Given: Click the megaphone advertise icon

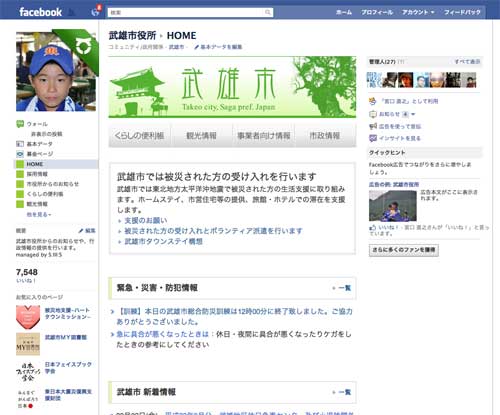Looking at the screenshot, I should coord(373,126).
